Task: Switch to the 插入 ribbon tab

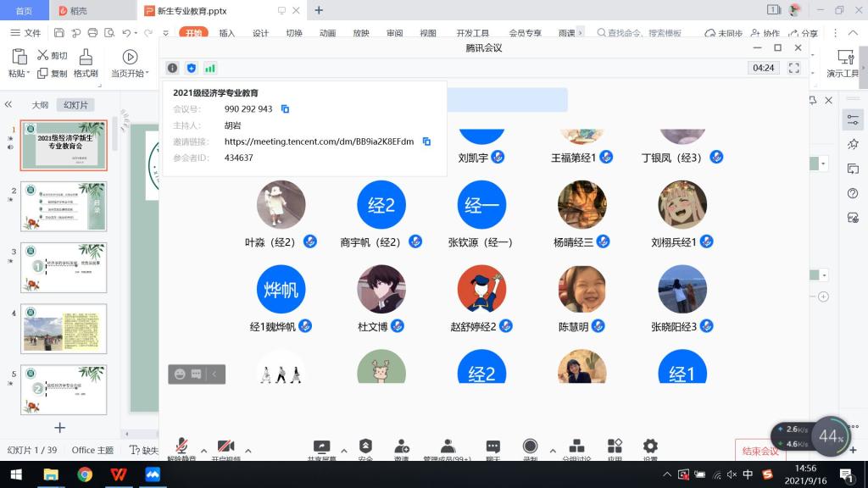Action: (227, 33)
